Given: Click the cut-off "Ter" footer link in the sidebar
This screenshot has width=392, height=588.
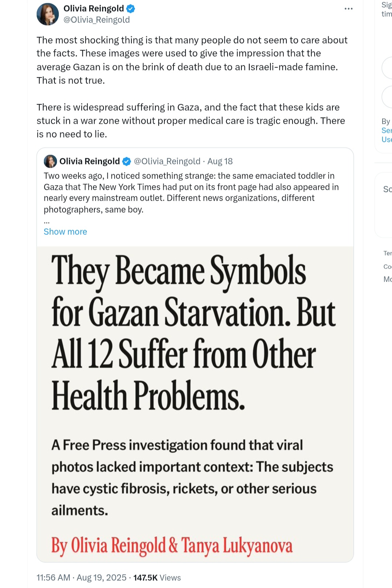Looking at the screenshot, I should [387, 253].
